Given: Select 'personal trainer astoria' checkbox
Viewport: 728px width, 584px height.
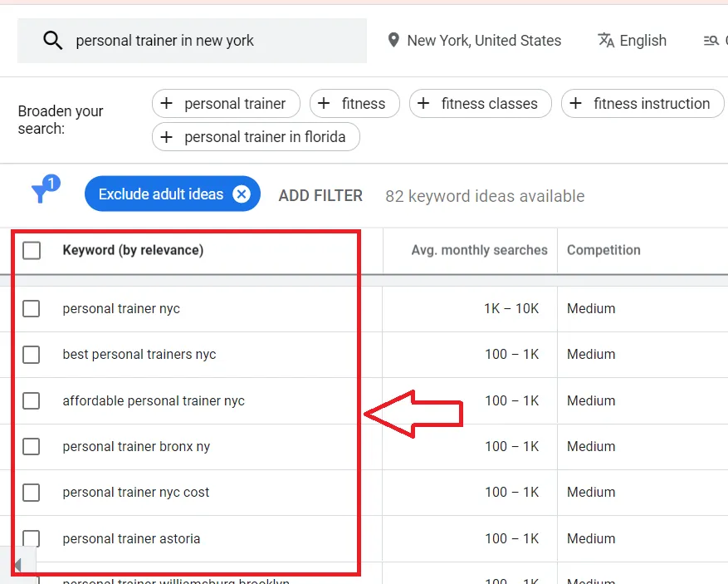Looking at the screenshot, I should click(32, 538).
